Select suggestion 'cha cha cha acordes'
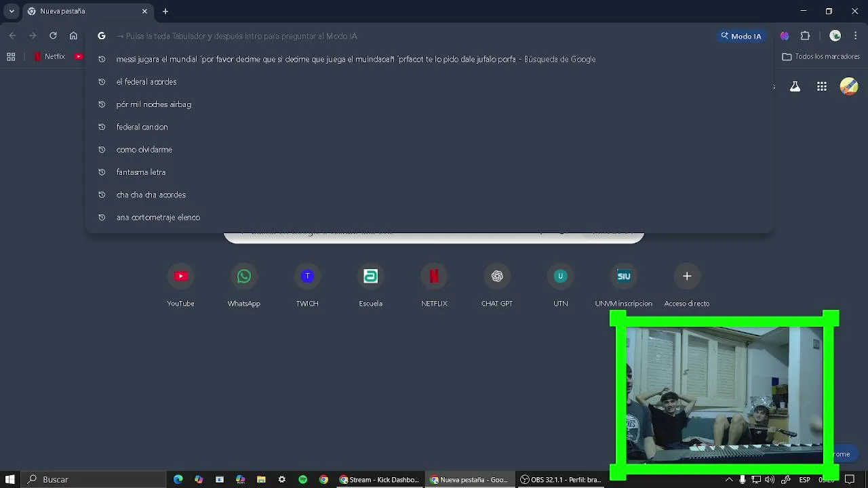The image size is (868, 488). tap(429, 195)
